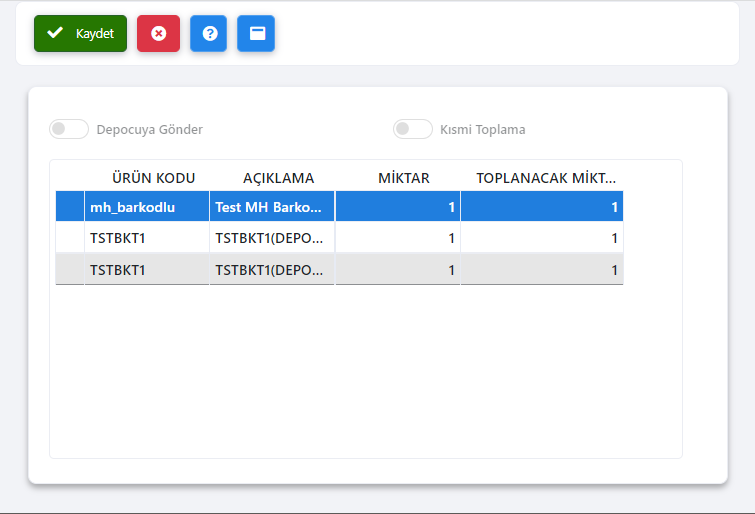This screenshot has height=514, width=755.
Task: Select Toplanacak Miktar cell in mh_barkodlu row
Action: click(x=541, y=207)
